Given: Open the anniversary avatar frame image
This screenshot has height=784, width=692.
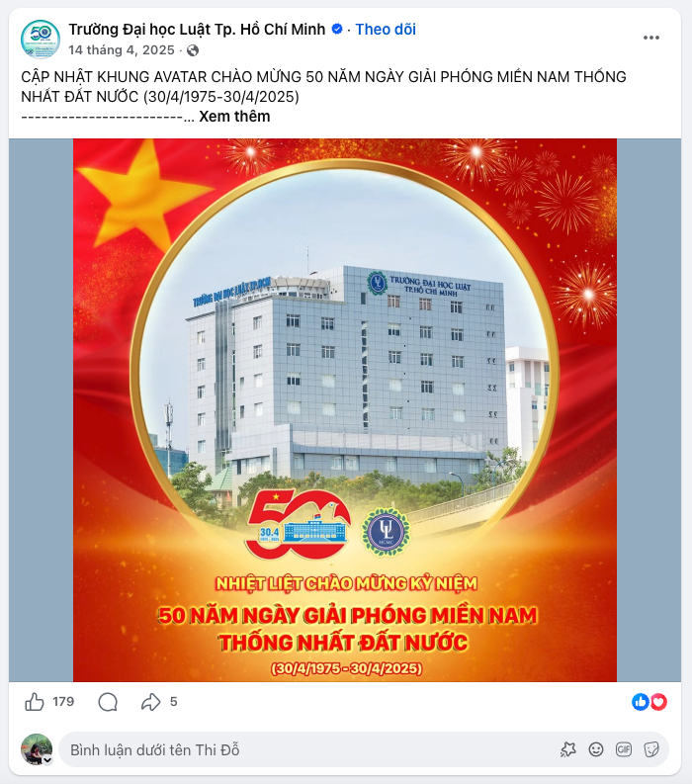Looking at the screenshot, I should [x=345, y=410].
